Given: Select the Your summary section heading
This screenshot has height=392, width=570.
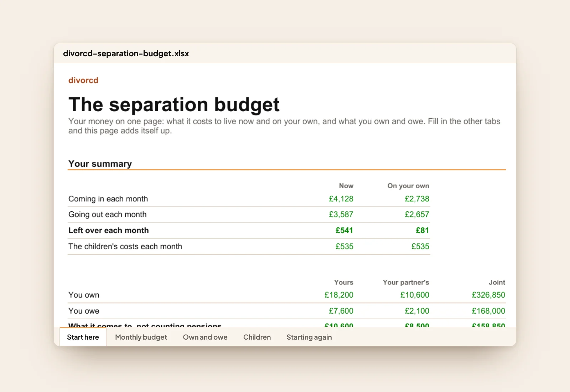Looking at the screenshot, I should click(x=100, y=164).
